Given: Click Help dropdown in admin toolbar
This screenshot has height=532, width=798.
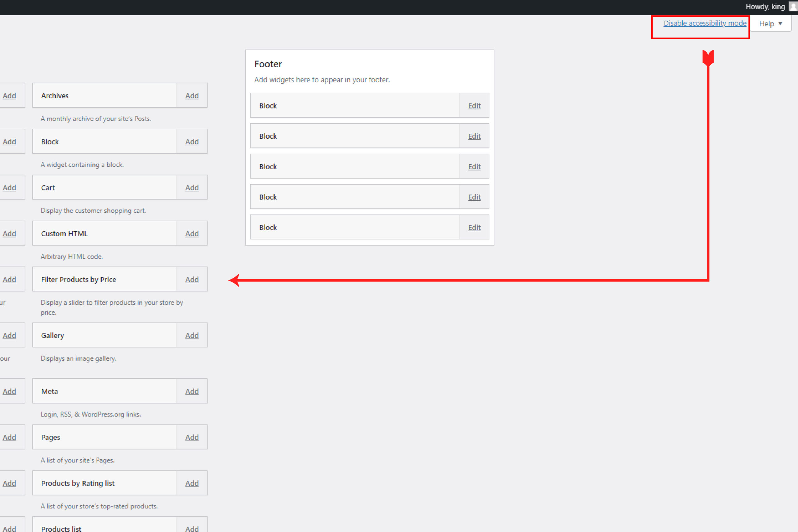Looking at the screenshot, I should (x=771, y=22).
